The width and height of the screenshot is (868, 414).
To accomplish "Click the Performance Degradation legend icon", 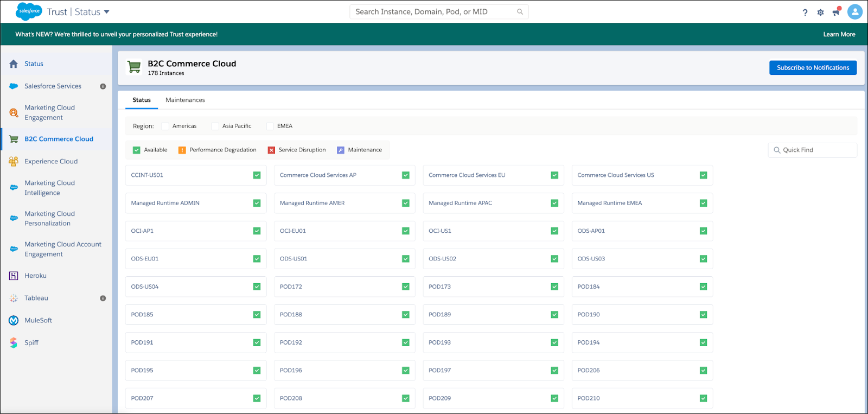I will (182, 150).
